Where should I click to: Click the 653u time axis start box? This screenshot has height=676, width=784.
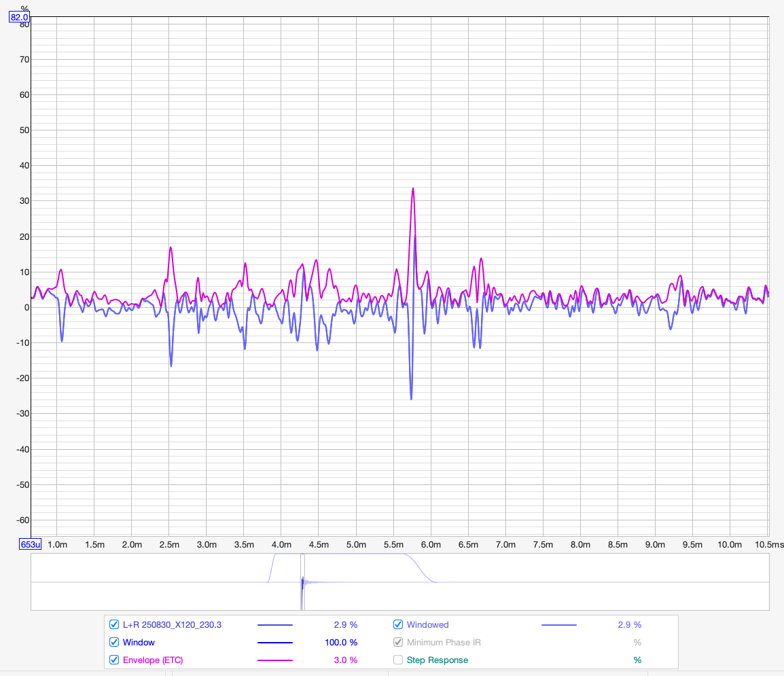click(x=31, y=544)
